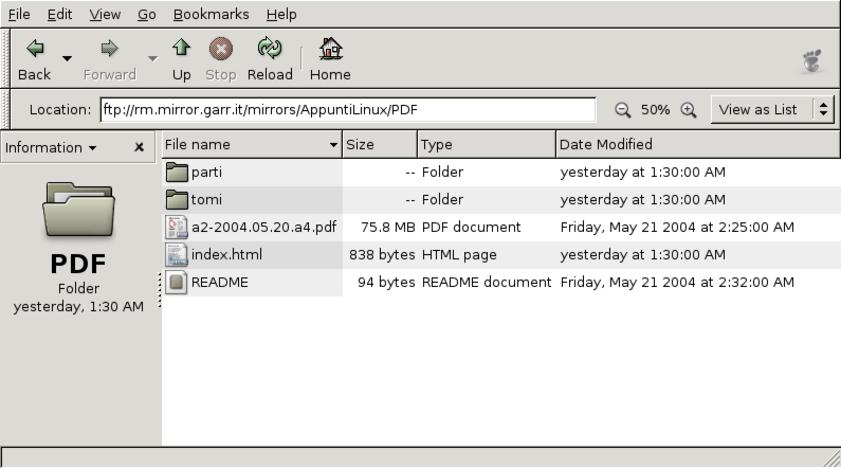Zoom out with the minus magnifier
The image size is (841, 468).
pos(623,110)
